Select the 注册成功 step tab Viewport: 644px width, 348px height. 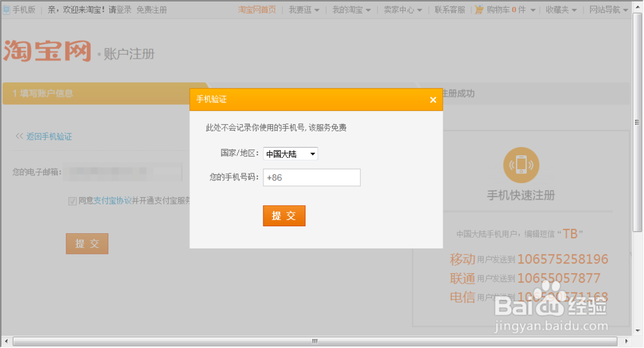click(458, 93)
